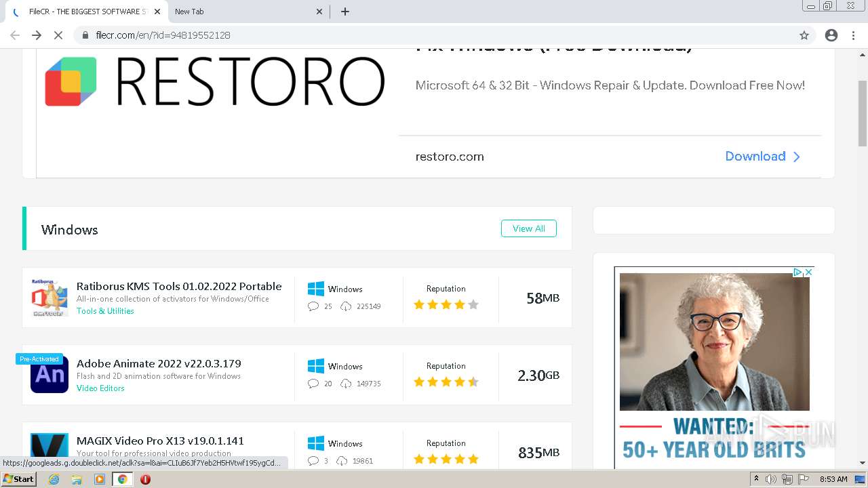
Task: Click volume icon in system tray
Action: (x=771, y=479)
